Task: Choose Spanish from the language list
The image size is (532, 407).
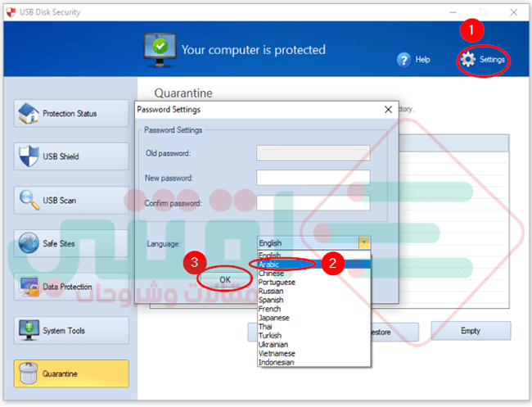Action: coord(313,300)
